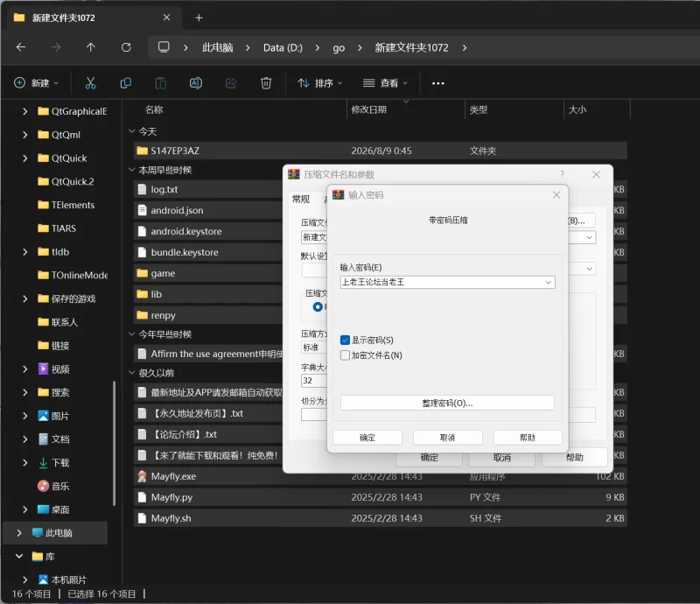
Task: Select the 桌面 desktop icon in sidebar
Action: point(43,509)
